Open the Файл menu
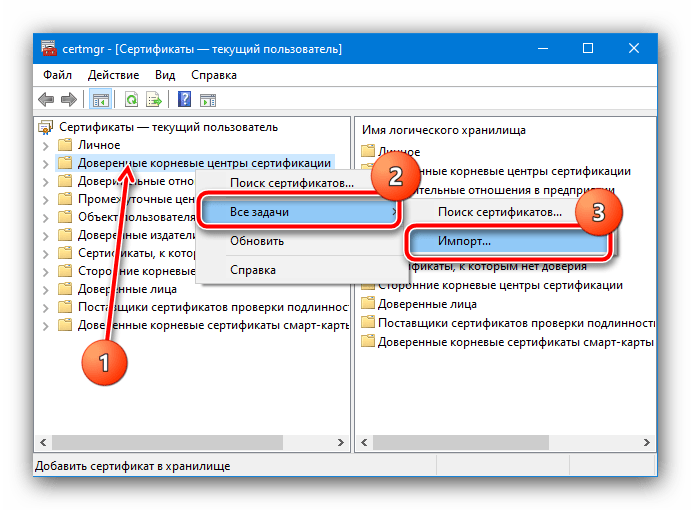This screenshot has width=691, height=510. (x=57, y=75)
